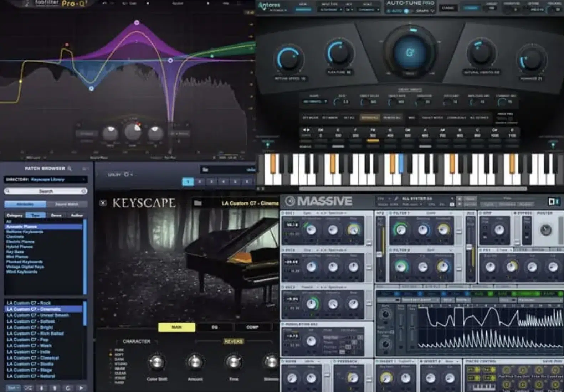Click the shuffle icon in Patch Browser footer
The image size is (564, 392).
pyautogui.click(x=29, y=388)
